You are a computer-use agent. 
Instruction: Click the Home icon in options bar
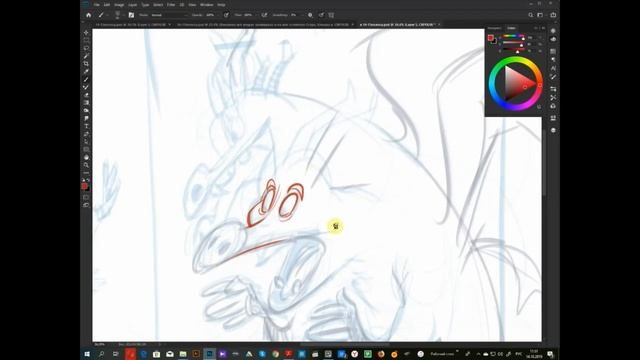pos(89,15)
